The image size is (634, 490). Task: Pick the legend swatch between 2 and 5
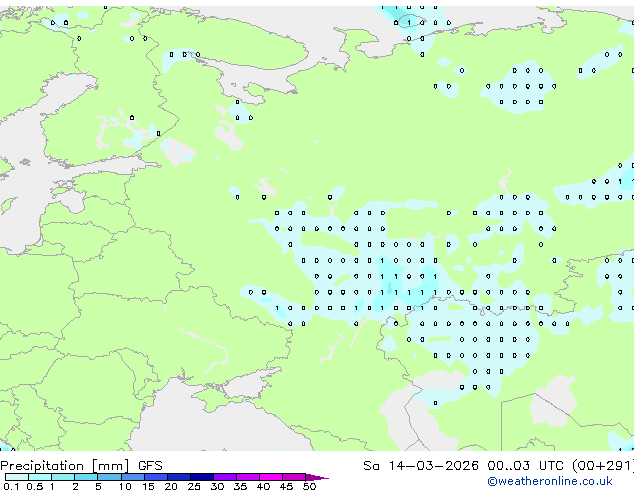pyautogui.click(x=86, y=477)
